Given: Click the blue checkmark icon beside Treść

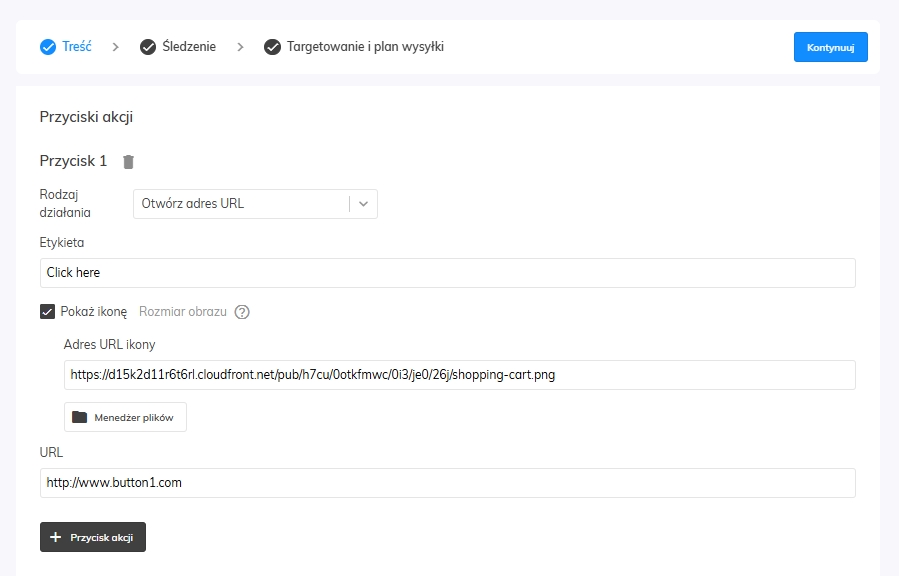Looking at the screenshot, I should tap(48, 47).
